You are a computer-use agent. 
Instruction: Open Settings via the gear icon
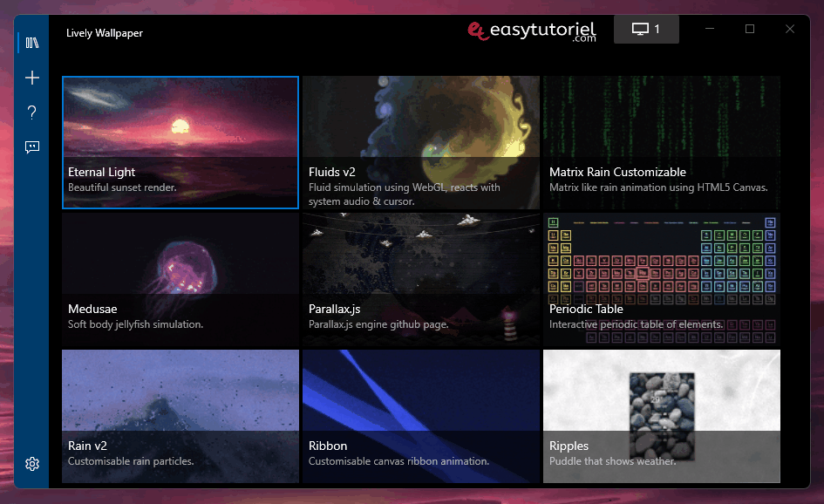(32, 464)
